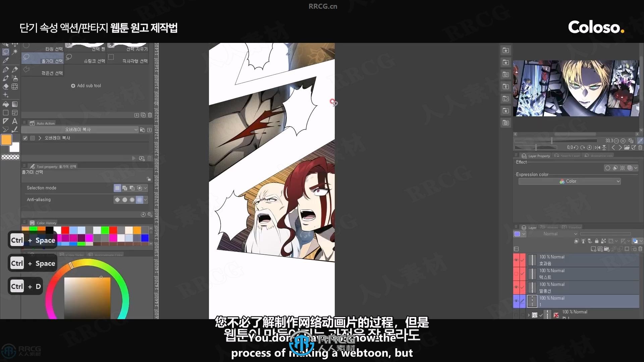Screen dimensions: 644x362
Task: Expand the Anti-aliasing options arrow
Action: [x=146, y=200]
